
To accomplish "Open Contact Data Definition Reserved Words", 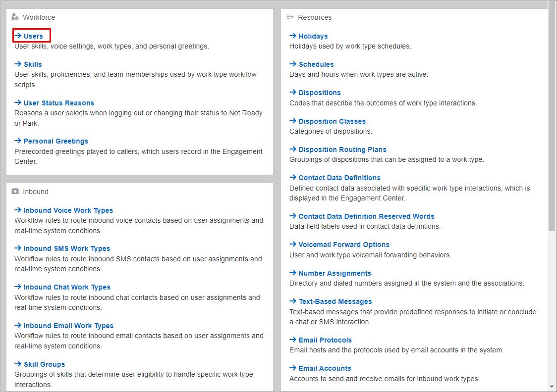I will tap(368, 216).
